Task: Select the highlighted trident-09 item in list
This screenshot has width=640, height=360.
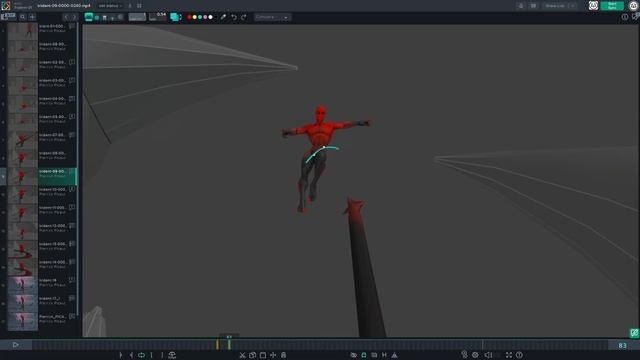Action: pyautogui.click(x=42, y=176)
